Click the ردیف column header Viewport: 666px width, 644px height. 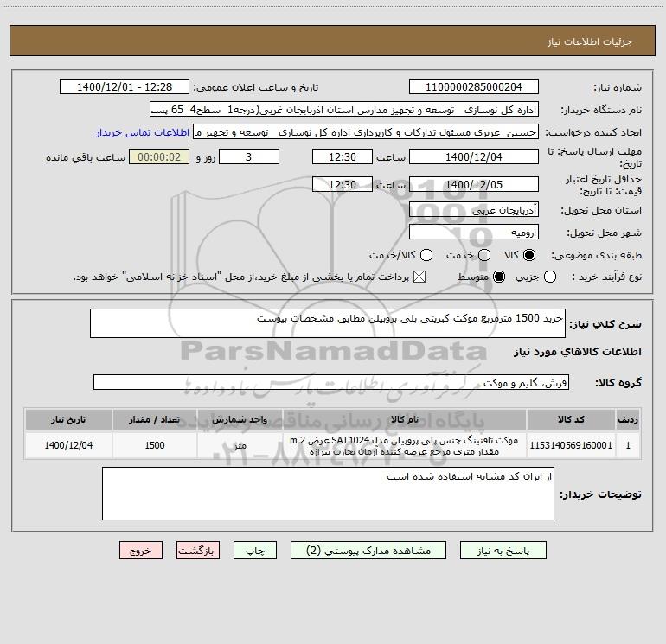[628, 419]
